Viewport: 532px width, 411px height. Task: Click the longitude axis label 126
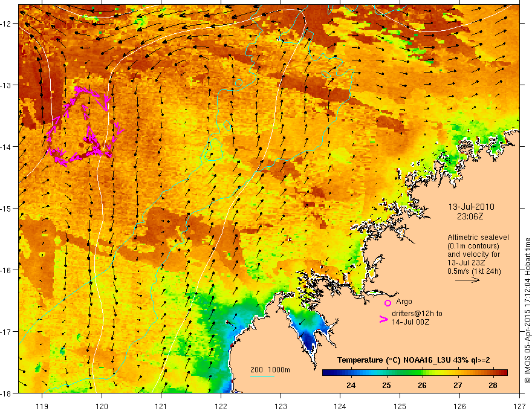click(459, 406)
